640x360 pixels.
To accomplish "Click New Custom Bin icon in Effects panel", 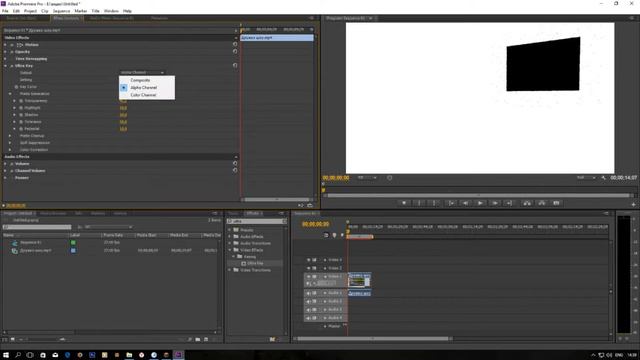I will (272, 339).
